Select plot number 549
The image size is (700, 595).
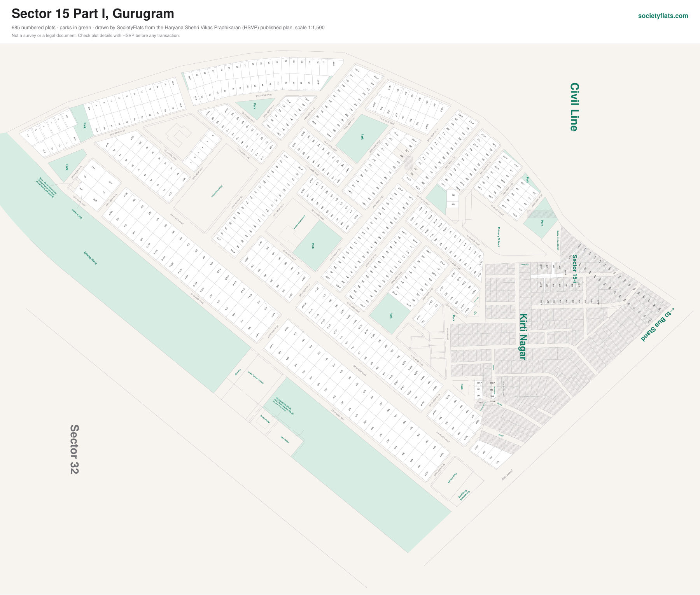478,395
